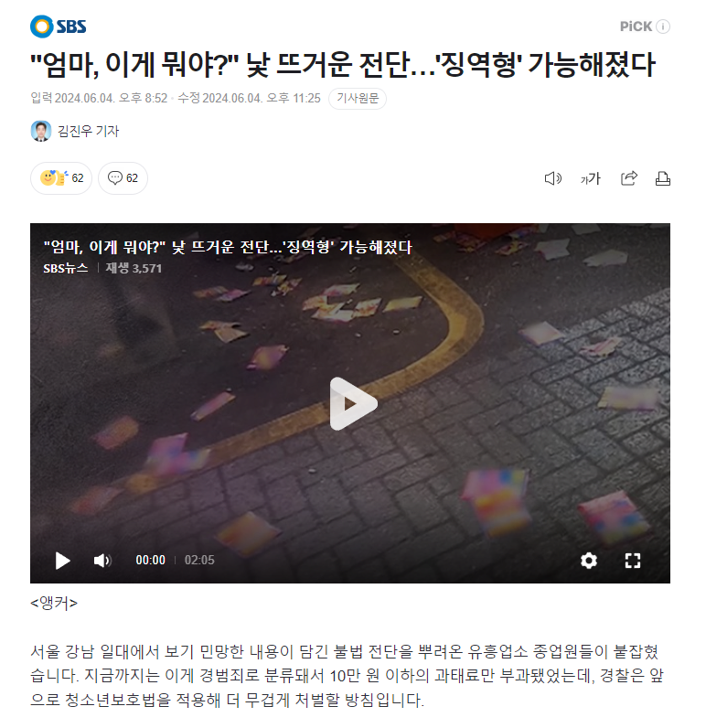
Task: Click the article headline
Action: 343,64
